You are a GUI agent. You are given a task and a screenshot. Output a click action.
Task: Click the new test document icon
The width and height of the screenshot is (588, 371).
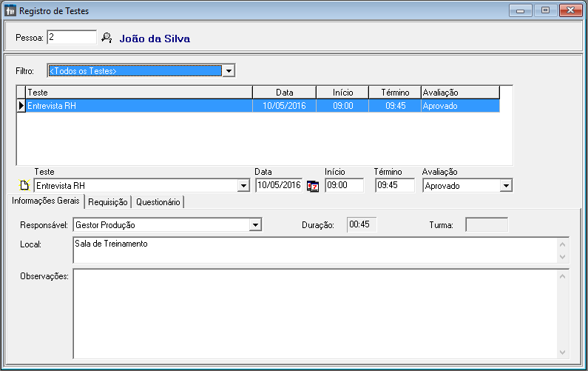pyautogui.click(x=24, y=186)
